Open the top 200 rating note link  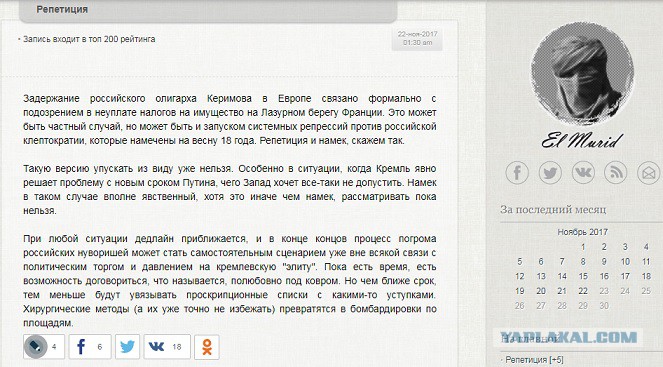[89, 39]
